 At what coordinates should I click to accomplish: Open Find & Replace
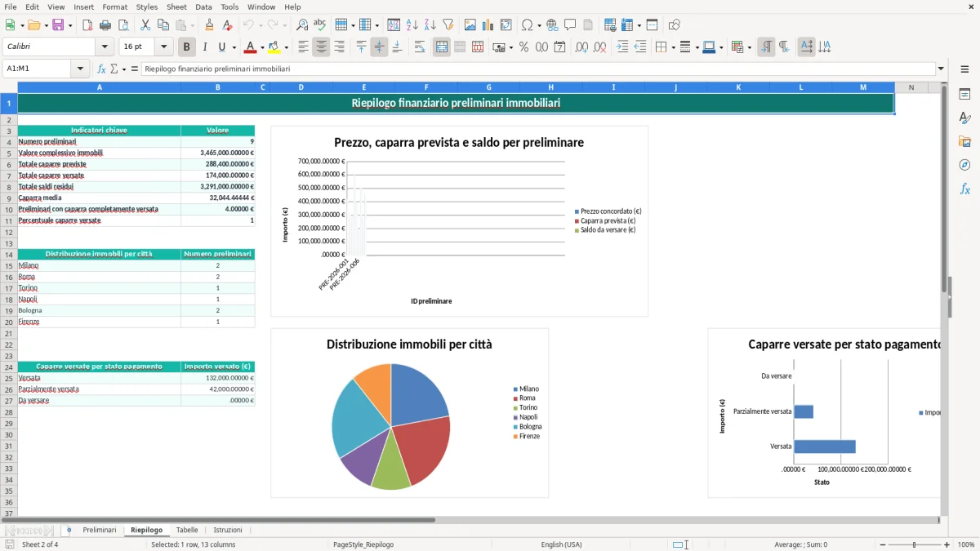tap(302, 25)
